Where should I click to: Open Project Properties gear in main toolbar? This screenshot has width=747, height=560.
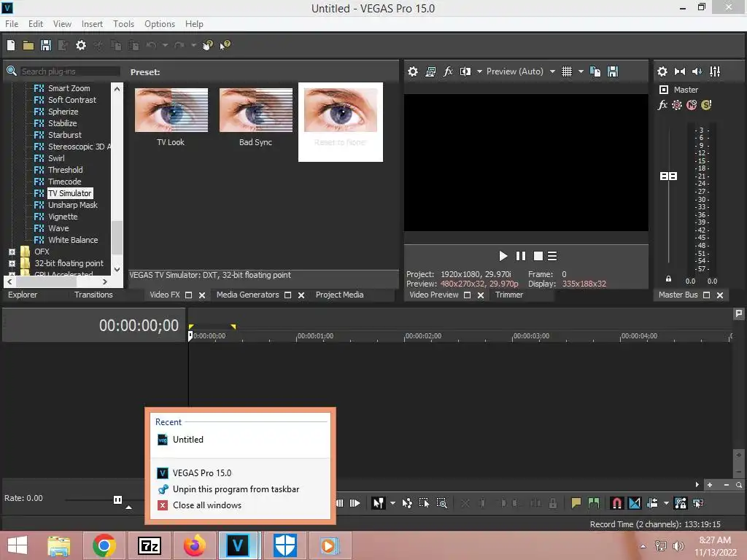pyautogui.click(x=81, y=45)
